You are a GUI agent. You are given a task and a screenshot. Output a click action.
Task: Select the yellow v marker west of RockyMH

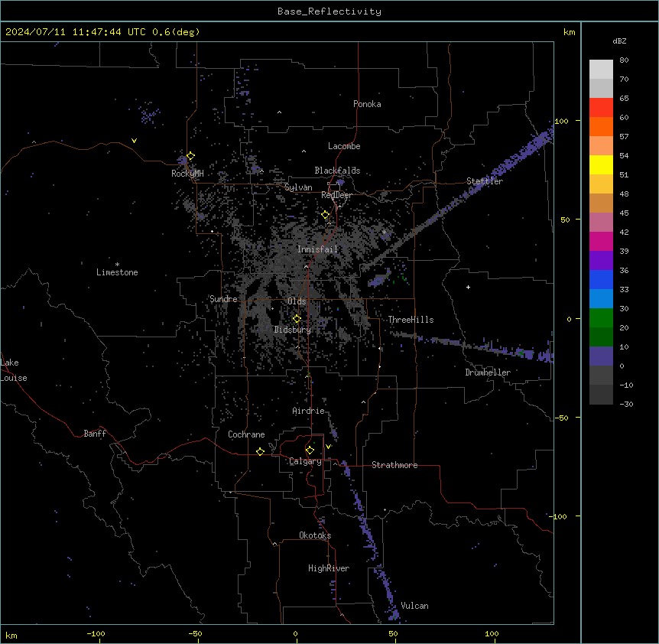coord(134,141)
